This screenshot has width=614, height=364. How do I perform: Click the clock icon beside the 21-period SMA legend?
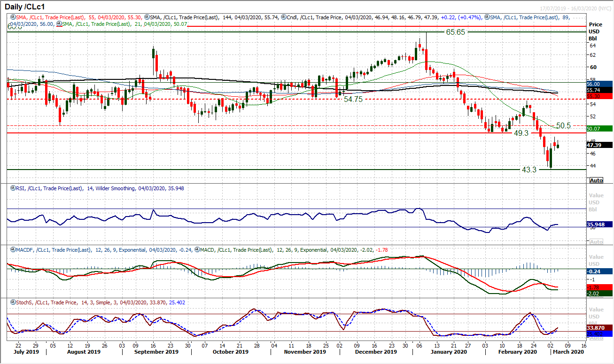(58, 23)
